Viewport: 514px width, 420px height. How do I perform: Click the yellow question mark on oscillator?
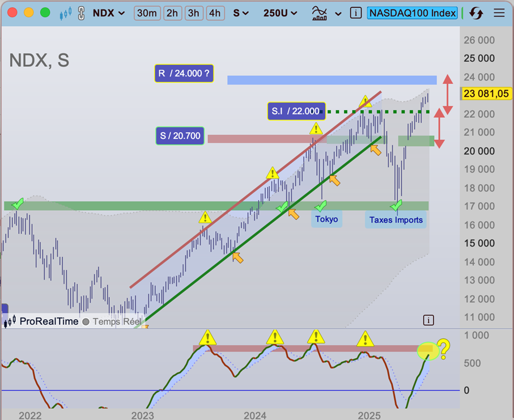[444, 349]
